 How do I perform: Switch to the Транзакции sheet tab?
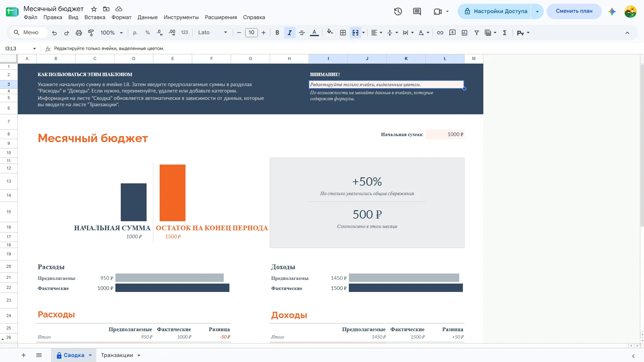click(x=117, y=355)
